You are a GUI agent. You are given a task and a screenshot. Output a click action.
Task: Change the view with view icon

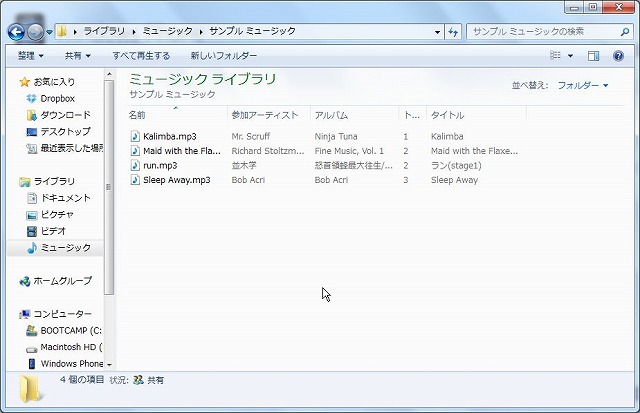point(555,55)
